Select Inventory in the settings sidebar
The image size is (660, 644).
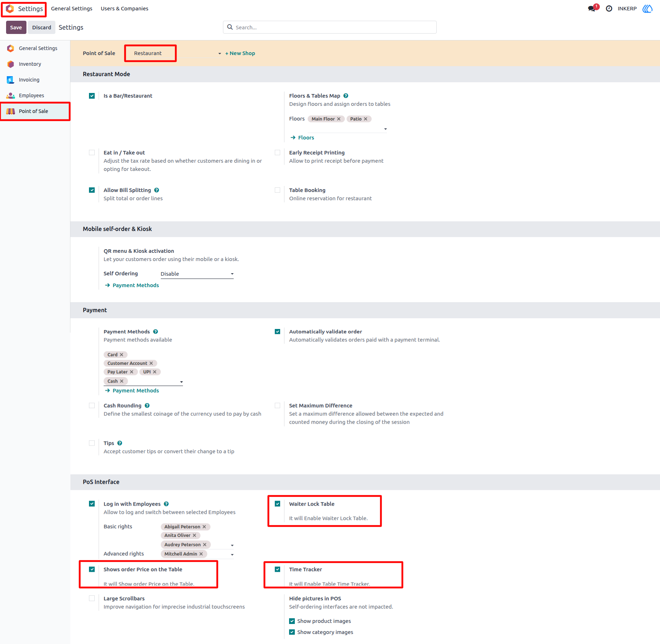pyautogui.click(x=30, y=64)
